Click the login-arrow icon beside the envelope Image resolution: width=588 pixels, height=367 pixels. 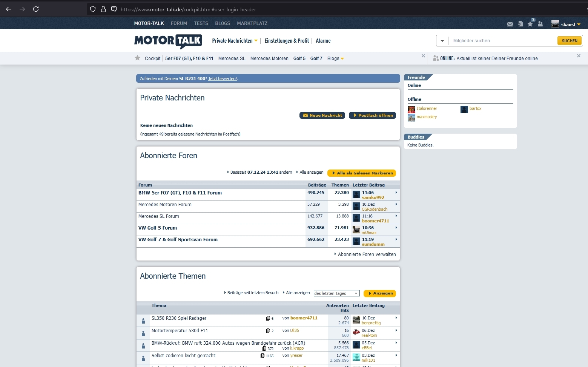point(520,24)
